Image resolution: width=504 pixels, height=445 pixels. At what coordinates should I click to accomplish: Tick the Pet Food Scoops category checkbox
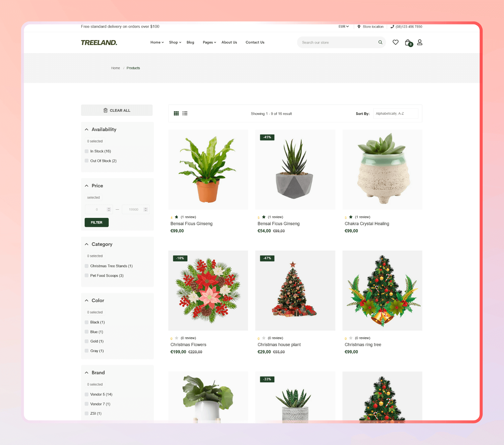coord(87,276)
